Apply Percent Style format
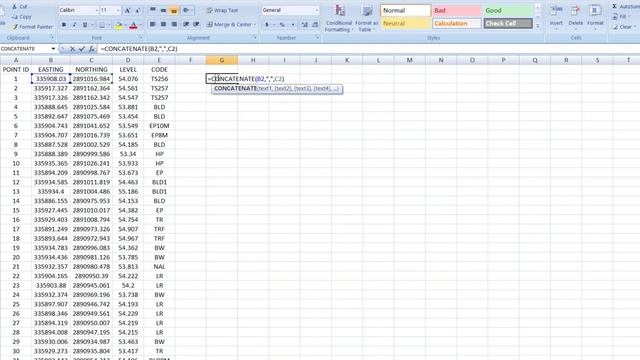 (x=282, y=25)
